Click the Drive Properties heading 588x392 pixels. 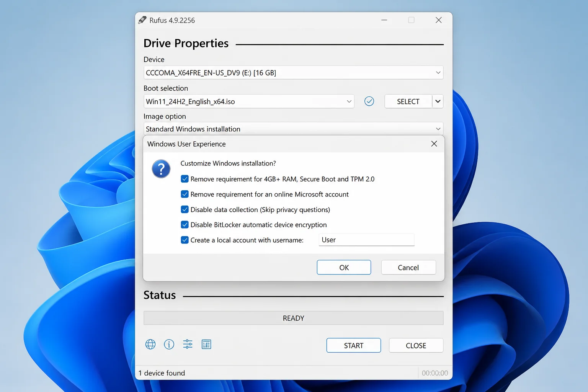pos(186,43)
